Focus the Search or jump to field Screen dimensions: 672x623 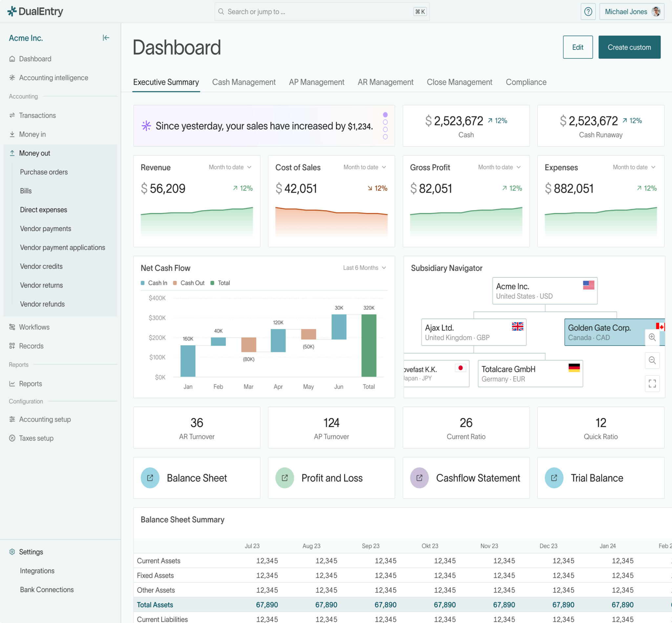pyautogui.click(x=317, y=12)
